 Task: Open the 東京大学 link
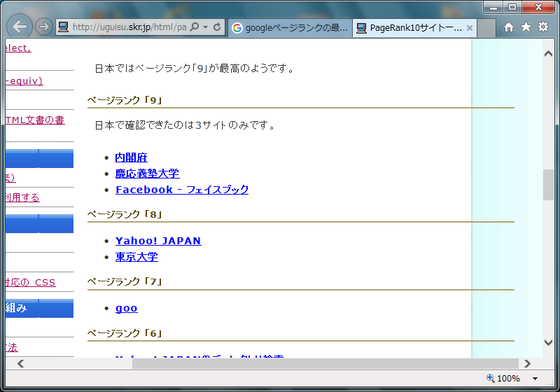[x=136, y=257]
